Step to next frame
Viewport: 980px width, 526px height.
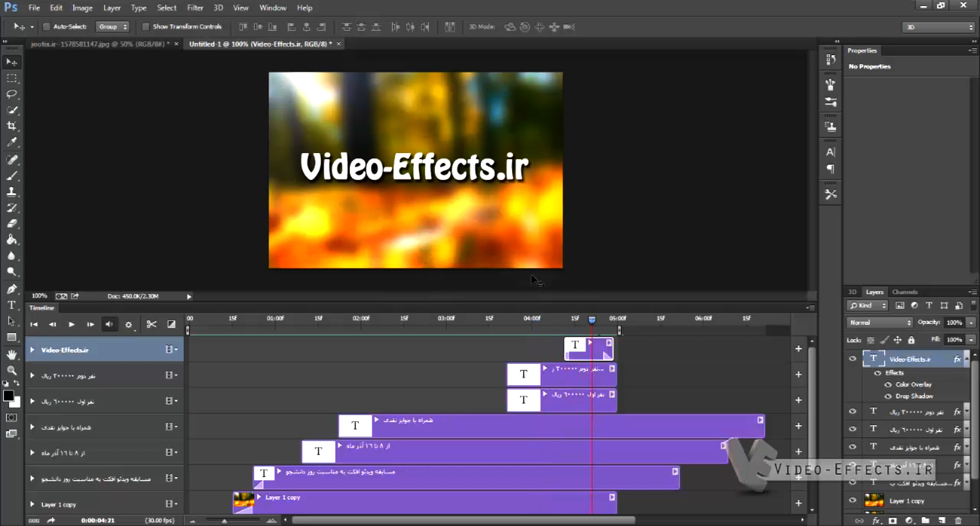(x=91, y=325)
